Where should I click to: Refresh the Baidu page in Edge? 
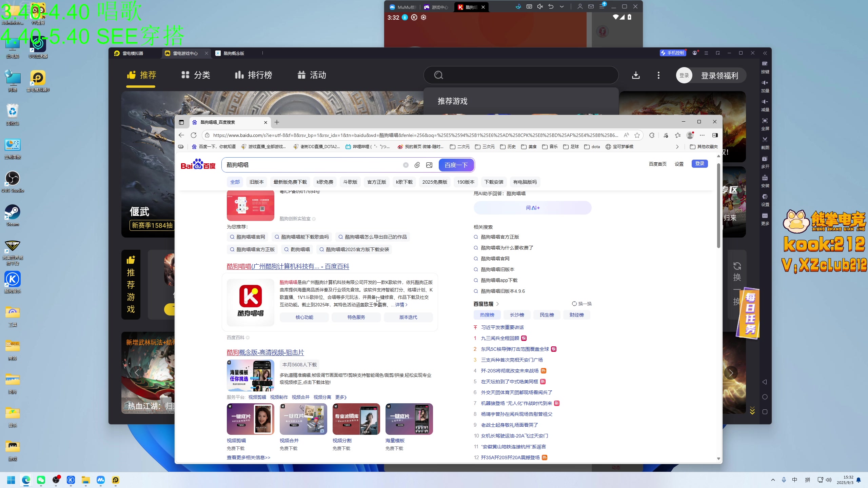tap(194, 135)
